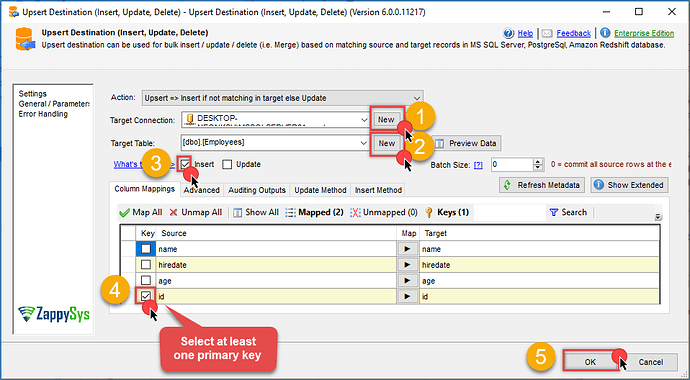Click New next to Target Connection

pyautogui.click(x=386, y=120)
